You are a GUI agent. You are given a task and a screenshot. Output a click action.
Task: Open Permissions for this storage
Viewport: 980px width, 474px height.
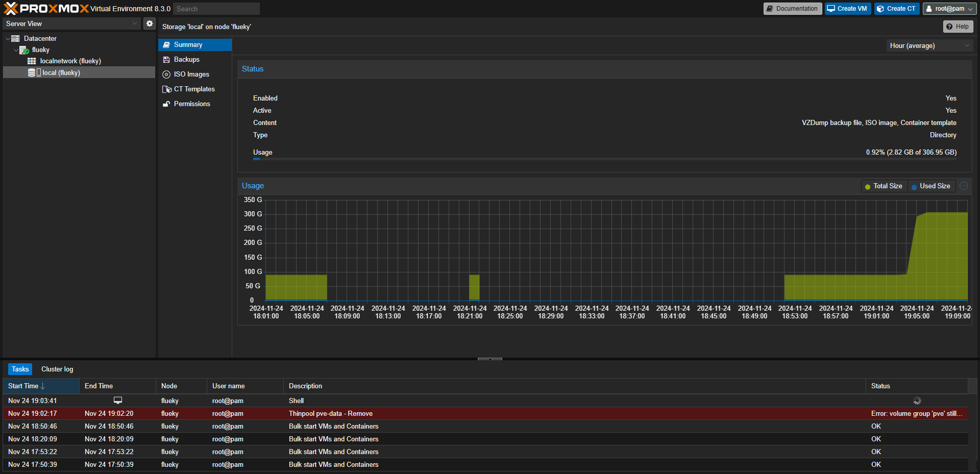coord(192,104)
